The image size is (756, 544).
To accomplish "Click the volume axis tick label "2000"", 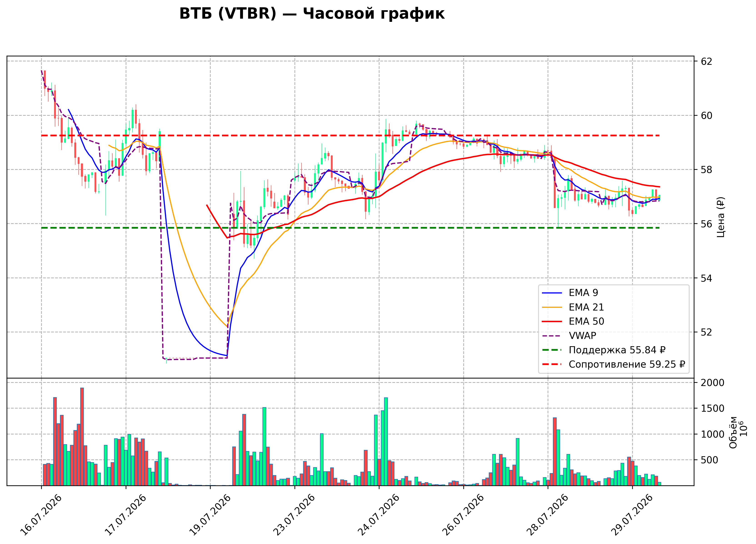I will tap(713, 383).
